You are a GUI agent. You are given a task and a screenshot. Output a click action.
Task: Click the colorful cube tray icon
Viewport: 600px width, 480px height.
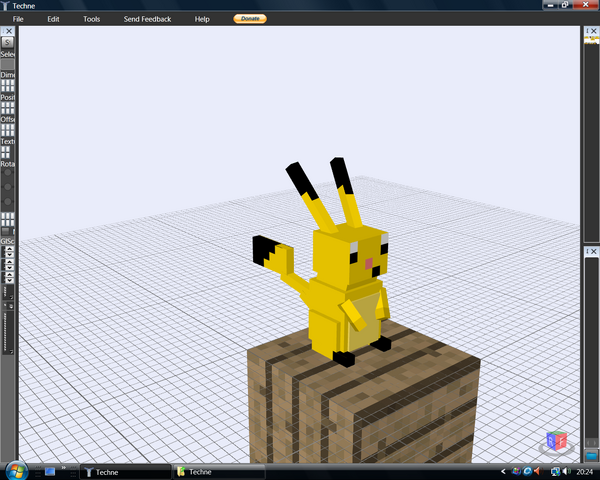(516, 472)
